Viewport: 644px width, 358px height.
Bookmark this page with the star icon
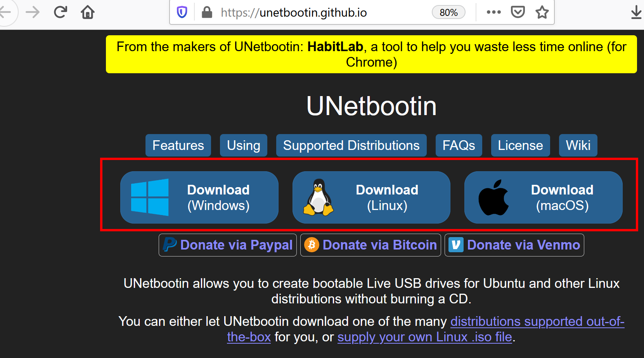tap(542, 12)
